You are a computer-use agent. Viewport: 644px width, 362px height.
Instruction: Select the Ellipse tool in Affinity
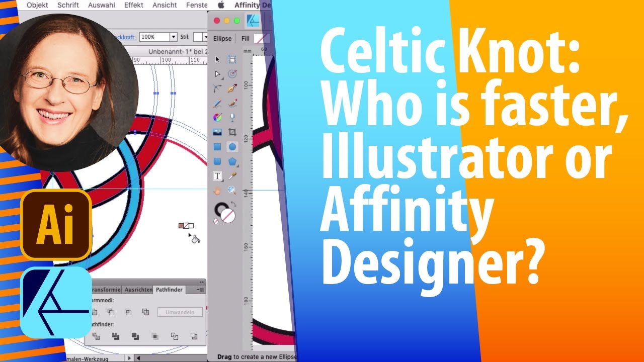tap(232, 147)
